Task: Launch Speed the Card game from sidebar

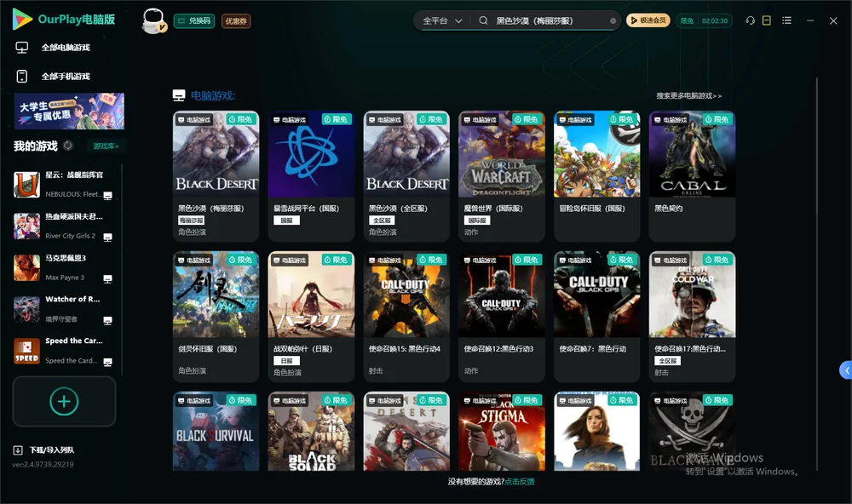Action: 64,352
